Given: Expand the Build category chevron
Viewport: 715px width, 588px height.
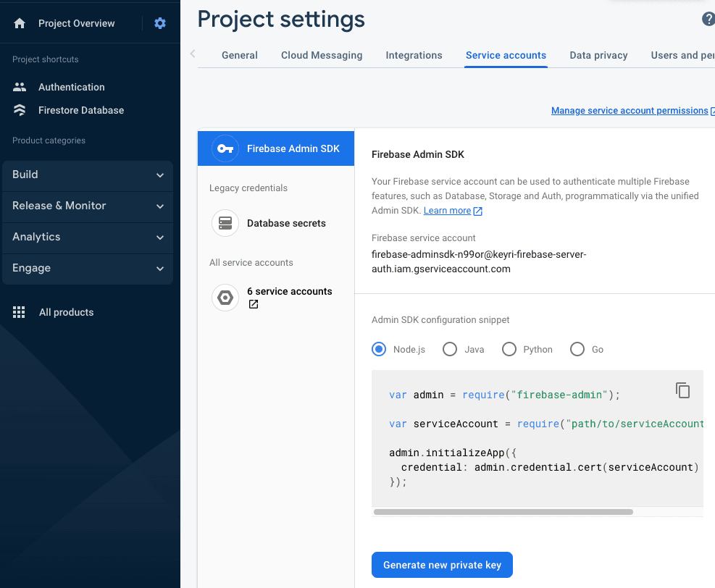Looking at the screenshot, I should (160, 175).
